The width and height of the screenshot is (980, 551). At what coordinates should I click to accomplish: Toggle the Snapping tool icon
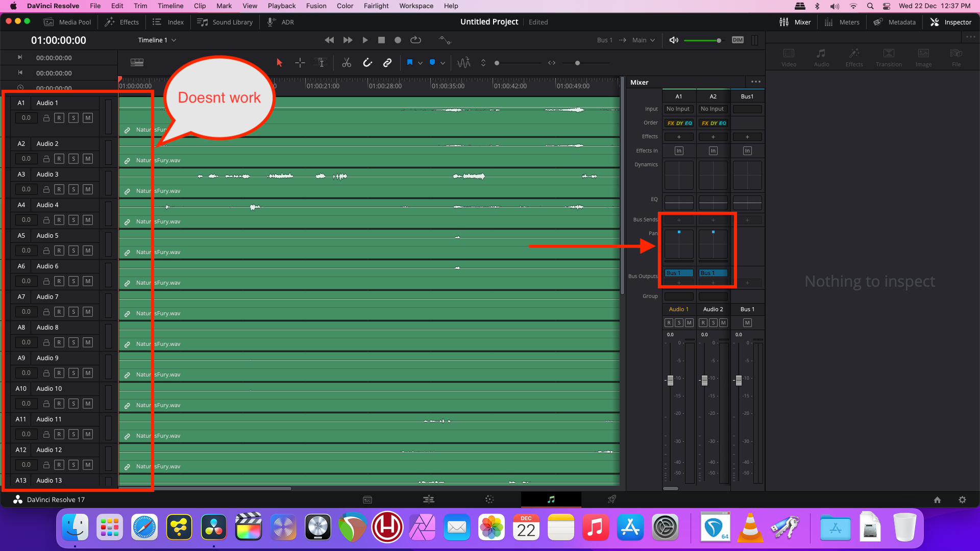point(367,63)
